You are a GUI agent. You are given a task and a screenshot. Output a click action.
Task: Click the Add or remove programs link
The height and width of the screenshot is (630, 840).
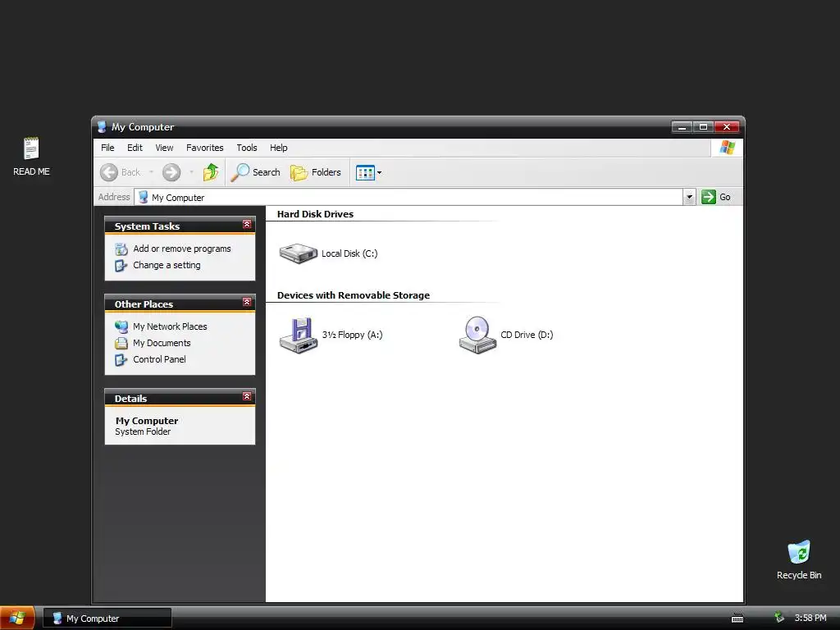[x=182, y=249]
